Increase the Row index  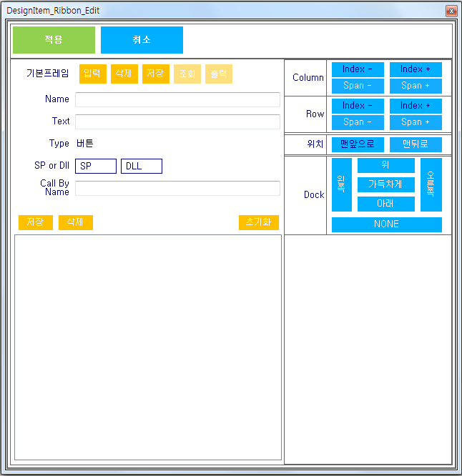coord(416,106)
